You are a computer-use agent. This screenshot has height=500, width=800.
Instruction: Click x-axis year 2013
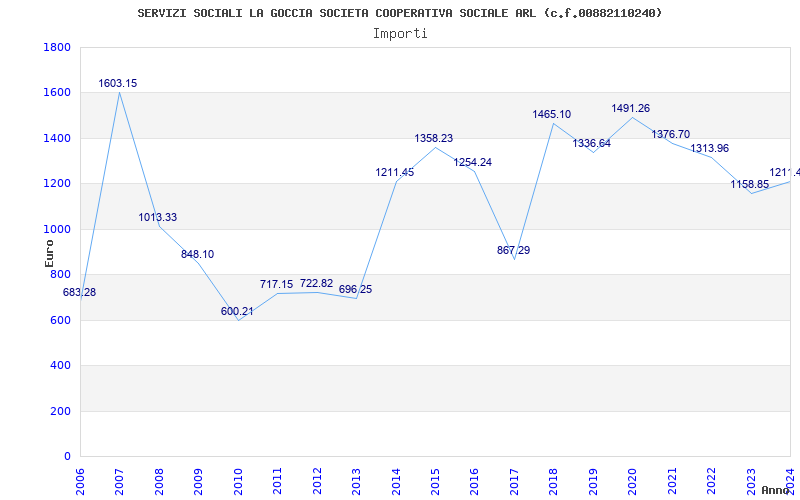356,481
